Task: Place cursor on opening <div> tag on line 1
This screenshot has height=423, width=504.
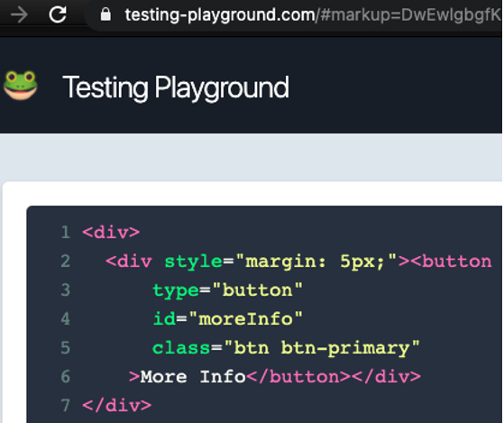Action: (x=111, y=232)
